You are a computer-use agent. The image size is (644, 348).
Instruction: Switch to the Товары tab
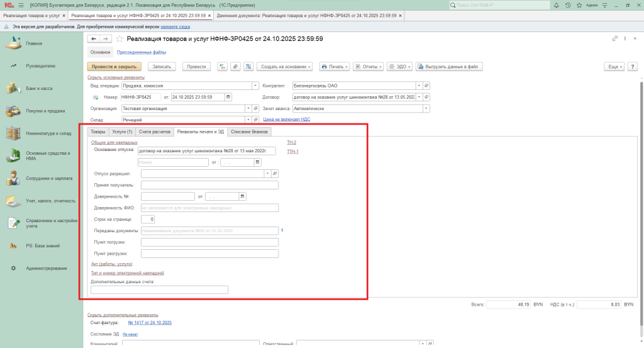tap(97, 132)
